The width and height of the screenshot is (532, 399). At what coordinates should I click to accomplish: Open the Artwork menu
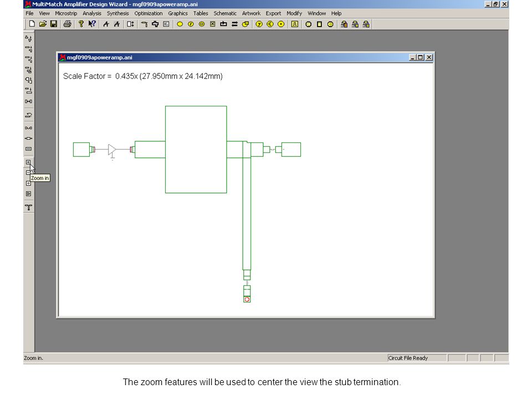tap(251, 13)
